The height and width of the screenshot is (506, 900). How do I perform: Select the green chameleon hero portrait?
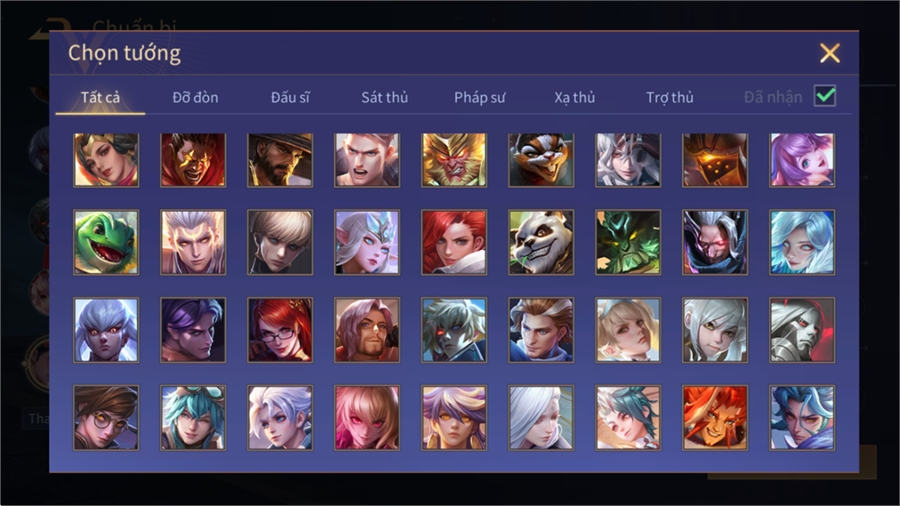106,242
